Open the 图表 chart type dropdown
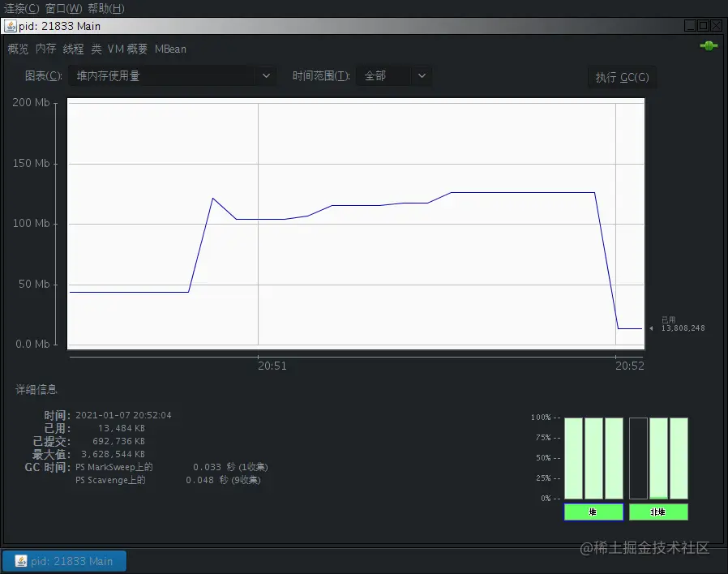Viewport: 728px width, 574px height. [x=172, y=75]
